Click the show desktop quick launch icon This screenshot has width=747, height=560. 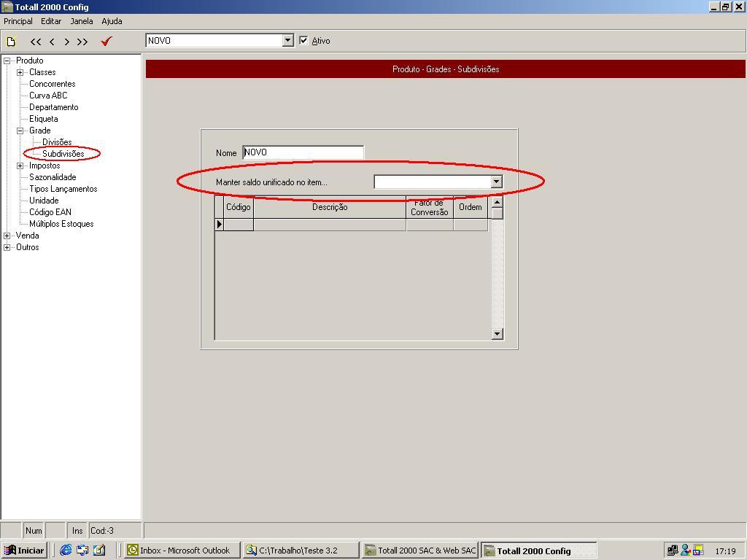click(x=82, y=550)
